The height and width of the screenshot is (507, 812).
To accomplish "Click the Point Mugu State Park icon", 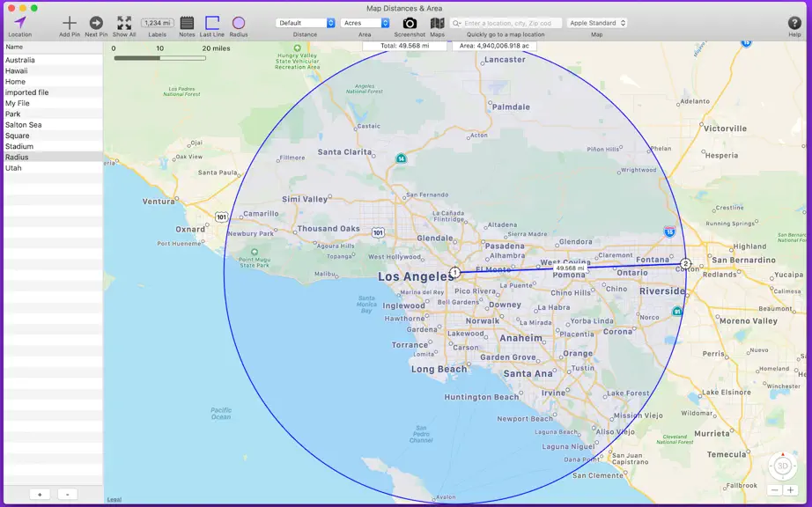I will point(254,253).
